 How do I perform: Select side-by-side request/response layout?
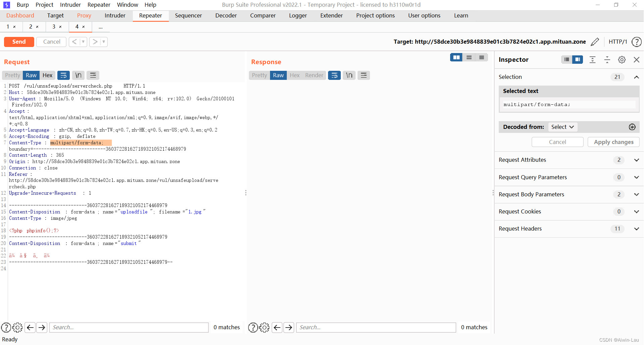point(456,57)
